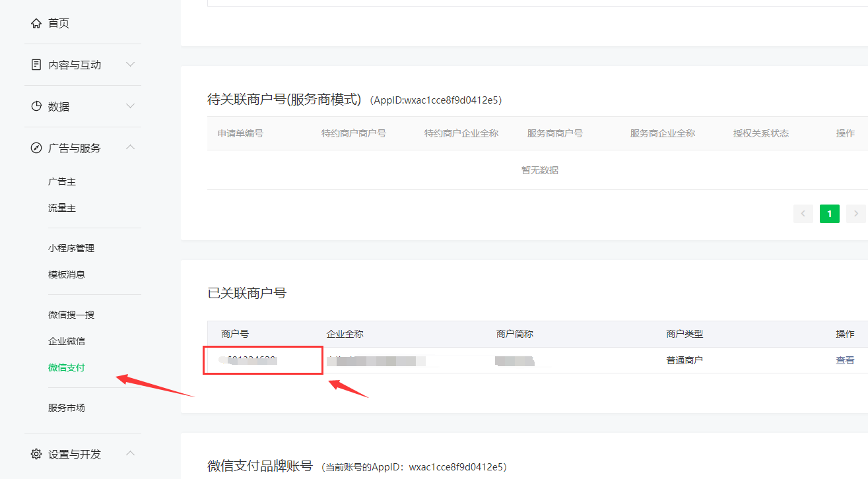Collapse the 广告与服务 section chevron
The image size is (868, 479).
point(130,147)
